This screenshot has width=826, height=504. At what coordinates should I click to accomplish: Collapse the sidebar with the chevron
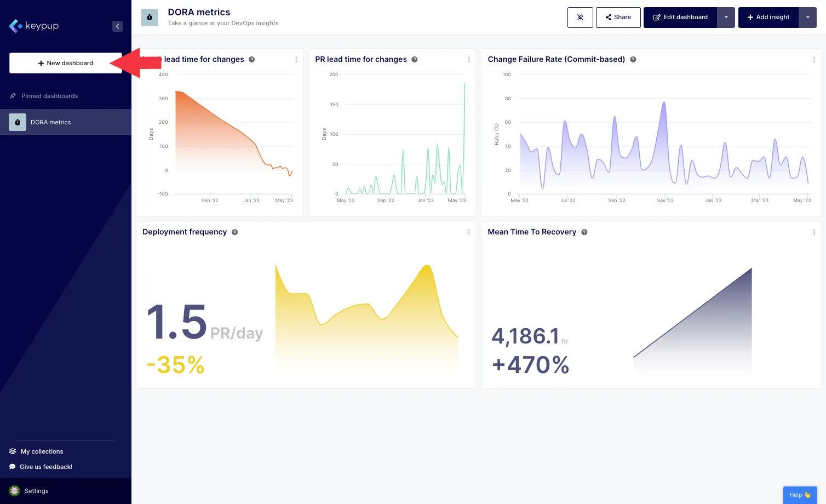coord(117,26)
